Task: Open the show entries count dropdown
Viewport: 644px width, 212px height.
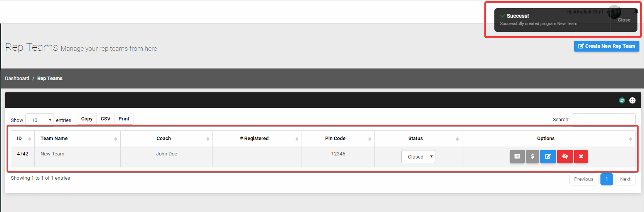Action: (x=39, y=120)
